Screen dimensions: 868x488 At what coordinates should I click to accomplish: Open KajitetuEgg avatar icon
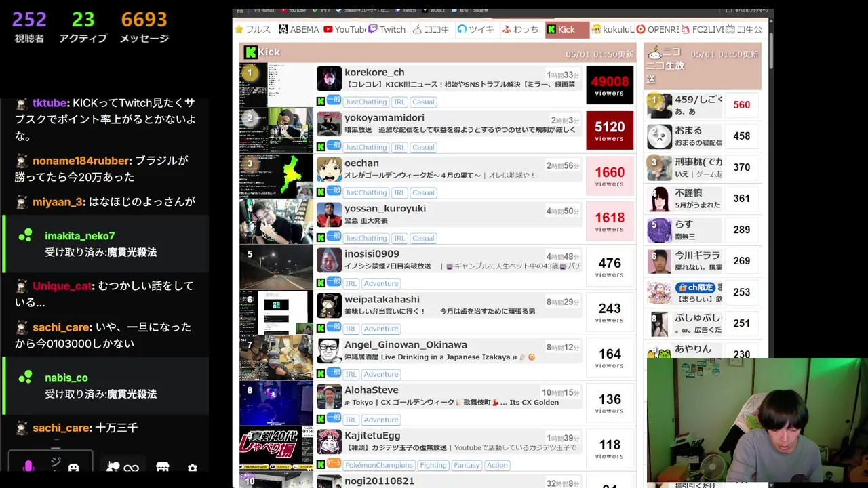[x=329, y=442]
